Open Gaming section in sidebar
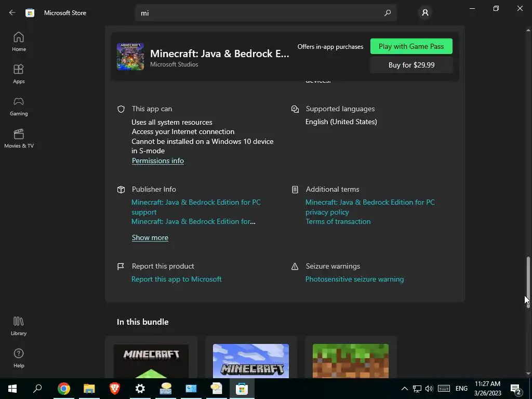 19,106
